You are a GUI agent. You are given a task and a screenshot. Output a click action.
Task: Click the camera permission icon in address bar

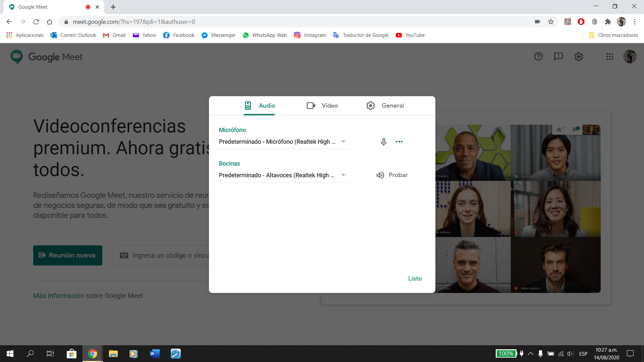point(537,22)
